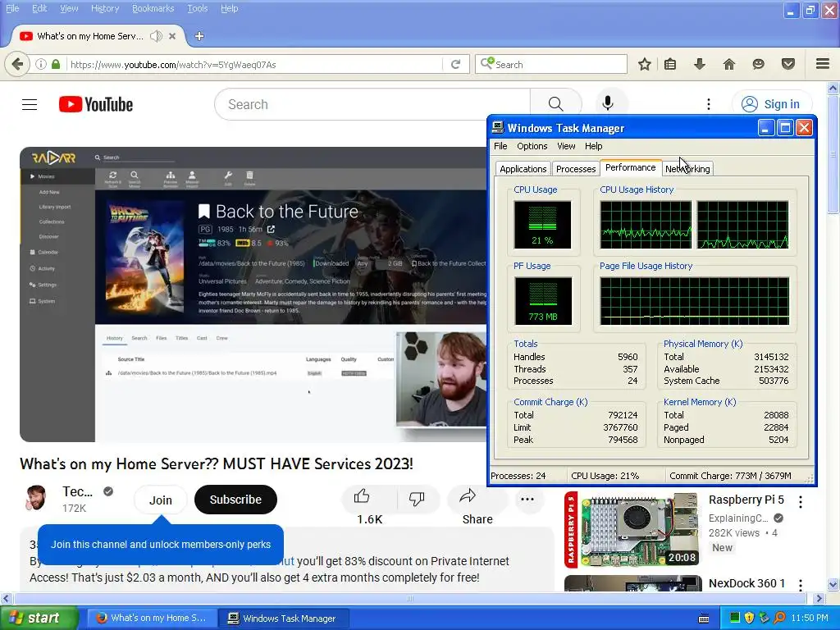
Task: Open the Windows start button
Action: point(39,618)
